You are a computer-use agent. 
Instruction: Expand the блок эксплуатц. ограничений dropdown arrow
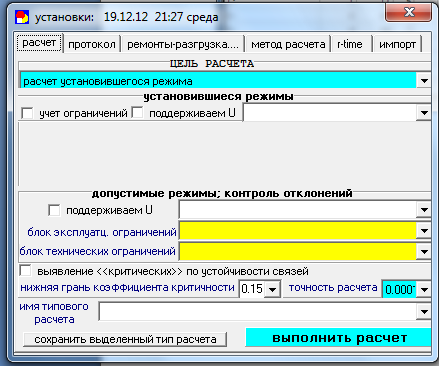point(424,231)
